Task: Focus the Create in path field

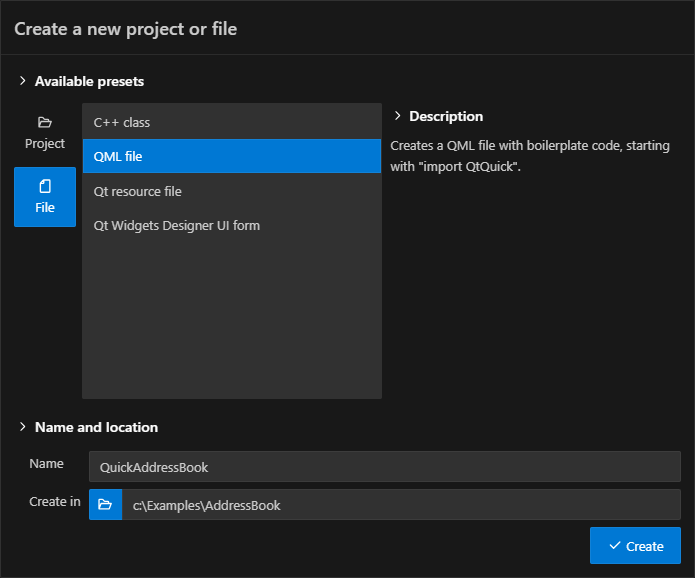Action: 400,505
